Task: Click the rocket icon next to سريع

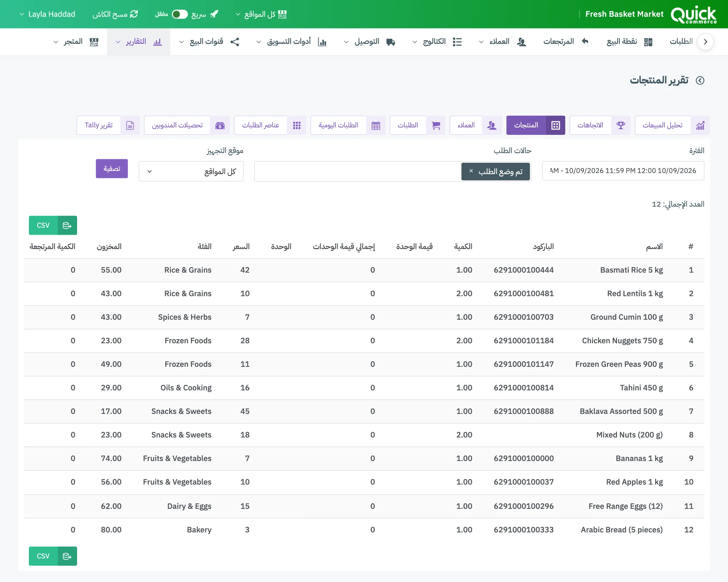Action: [x=214, y=14]
